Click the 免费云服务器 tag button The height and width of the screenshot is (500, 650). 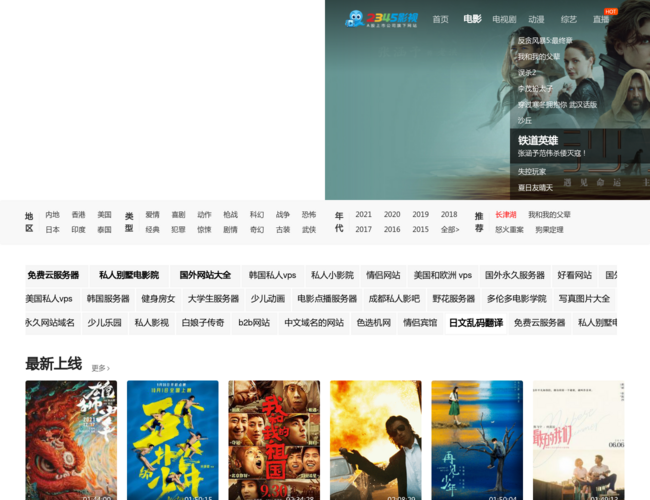click(53, 275)
